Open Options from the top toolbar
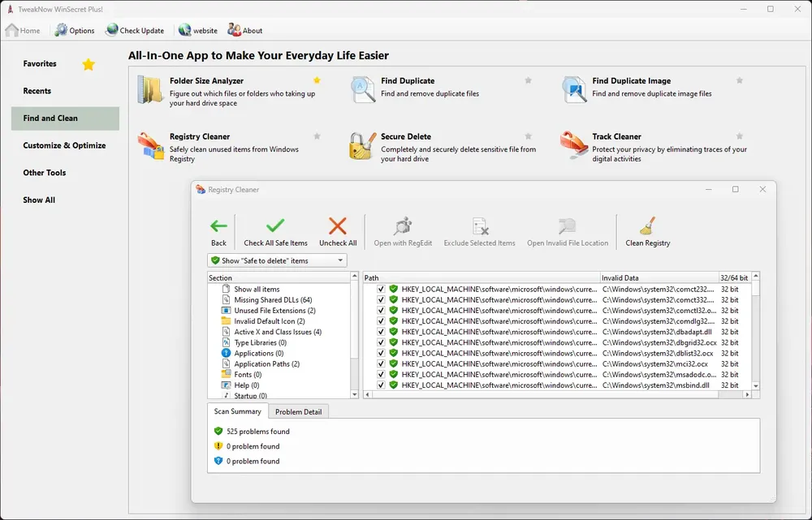The height and width of the screenshot is (520, 812). pos(75,31)
